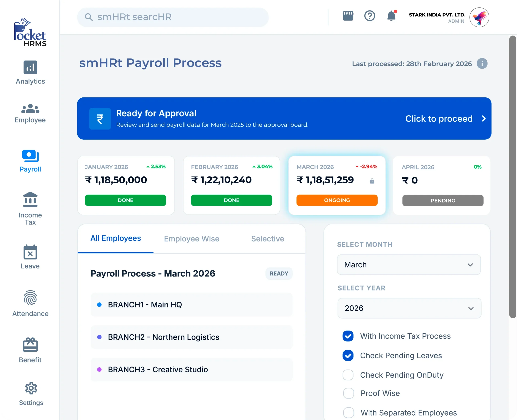
Task: Click the marketplace store icon
Action: click(x=348, y=16)
